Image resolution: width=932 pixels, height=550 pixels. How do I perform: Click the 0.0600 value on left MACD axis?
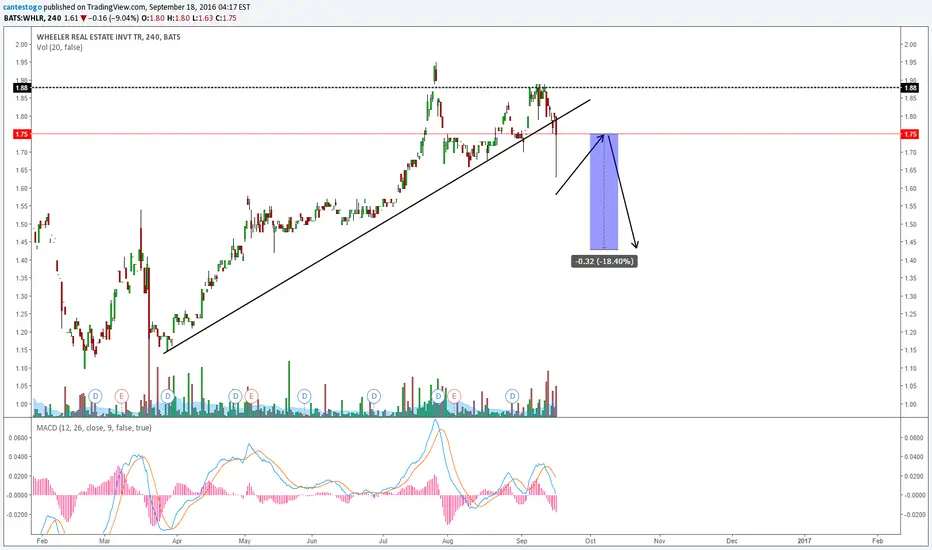click(x=18, y=438)
